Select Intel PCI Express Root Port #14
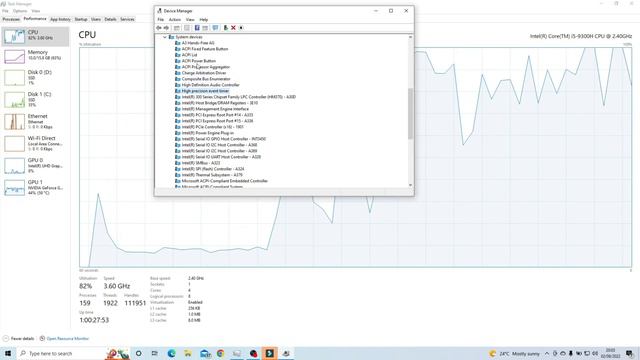The width and height of the screenshot is (640, 360). (217, 115)
